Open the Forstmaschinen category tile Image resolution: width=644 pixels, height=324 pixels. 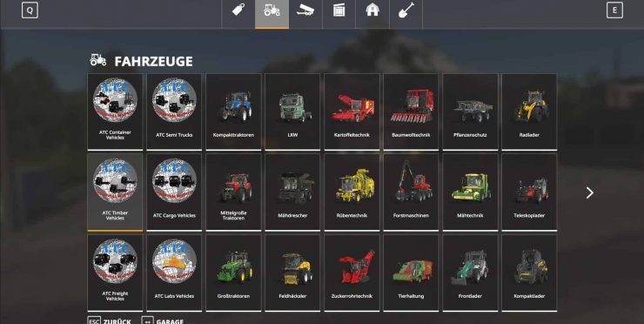click(411, 192)
